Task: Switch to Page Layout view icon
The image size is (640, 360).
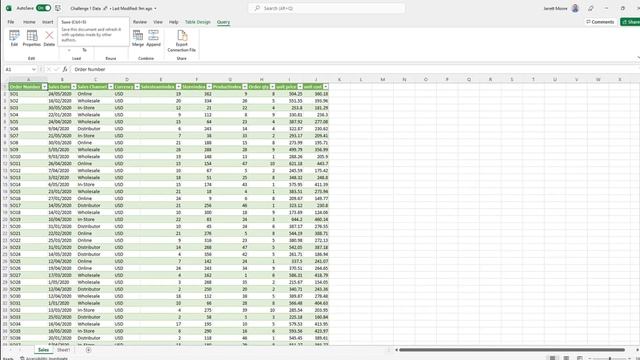Action: (x=566, y=358)
